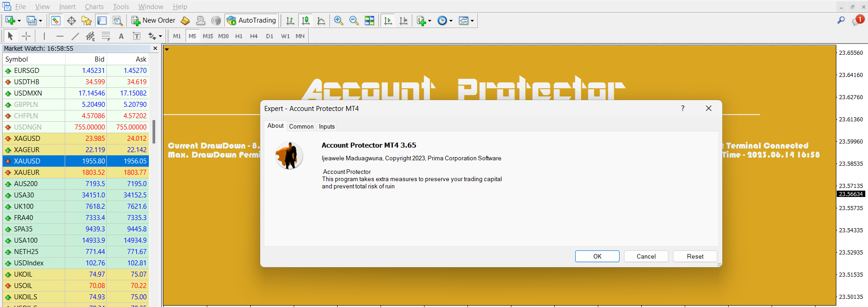This screenshot has width=868, height=307.
Task: Switch timeframe to D1
Action: point(270,36)
